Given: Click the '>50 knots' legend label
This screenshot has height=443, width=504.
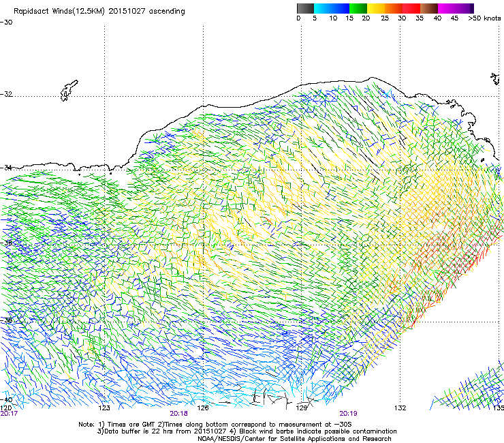Looking at the screenshot, I should pos(484,18).
